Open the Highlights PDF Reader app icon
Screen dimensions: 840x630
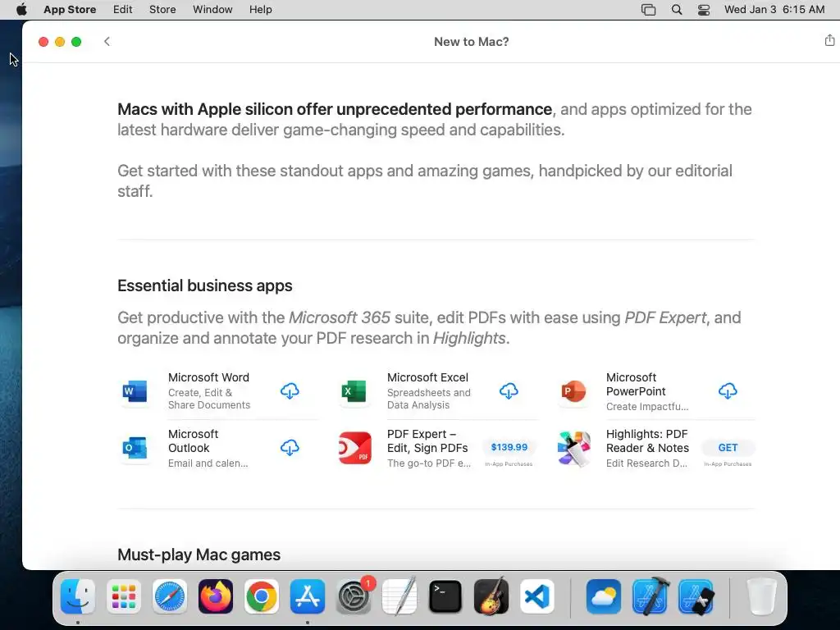[573, 448]
